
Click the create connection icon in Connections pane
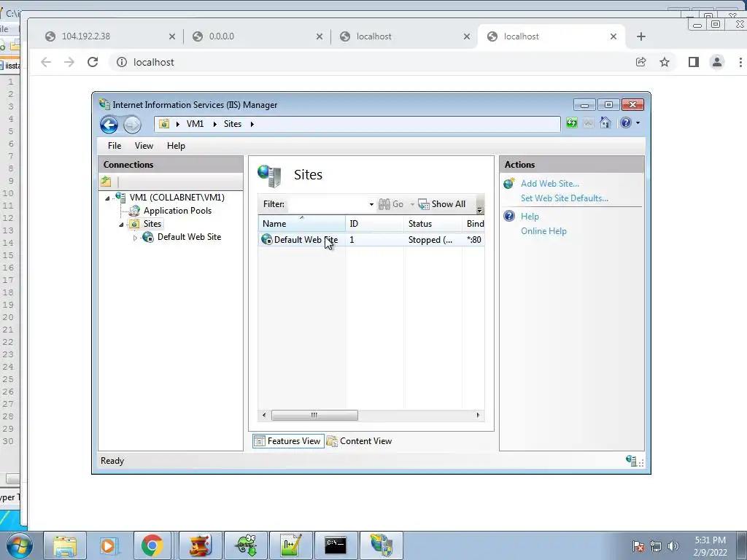(x=106, y=182)
